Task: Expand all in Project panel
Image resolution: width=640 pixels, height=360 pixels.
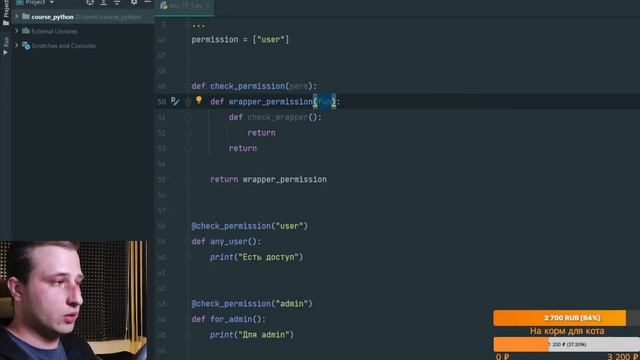Action: 103,2
